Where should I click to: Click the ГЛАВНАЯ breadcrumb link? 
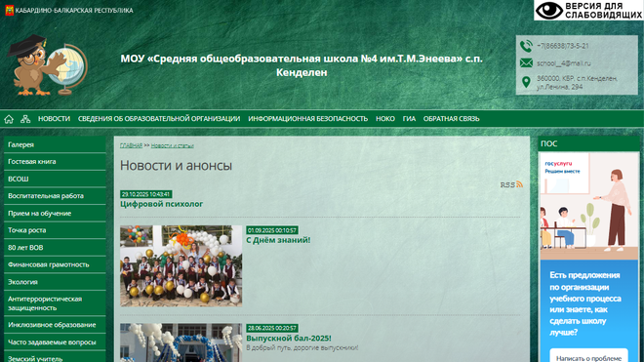coord(131,145)
